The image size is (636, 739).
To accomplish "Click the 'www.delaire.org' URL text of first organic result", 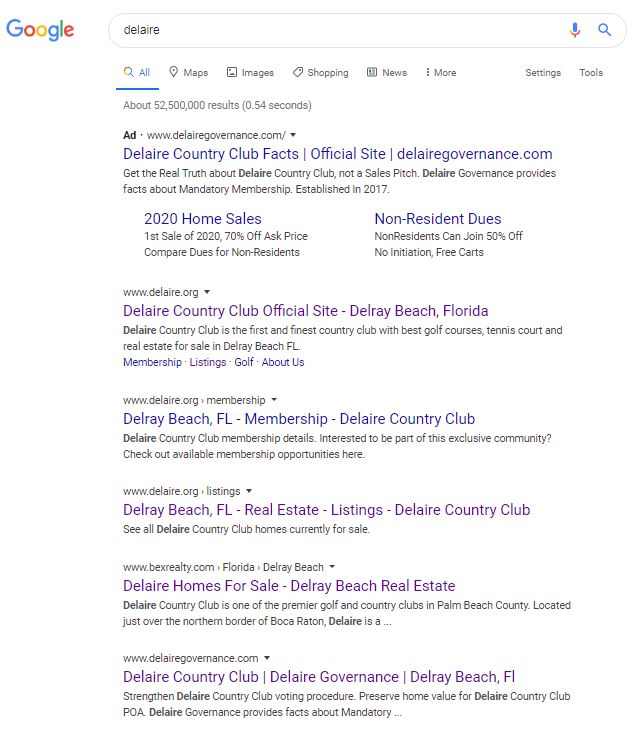I will (x=161, y=292).
